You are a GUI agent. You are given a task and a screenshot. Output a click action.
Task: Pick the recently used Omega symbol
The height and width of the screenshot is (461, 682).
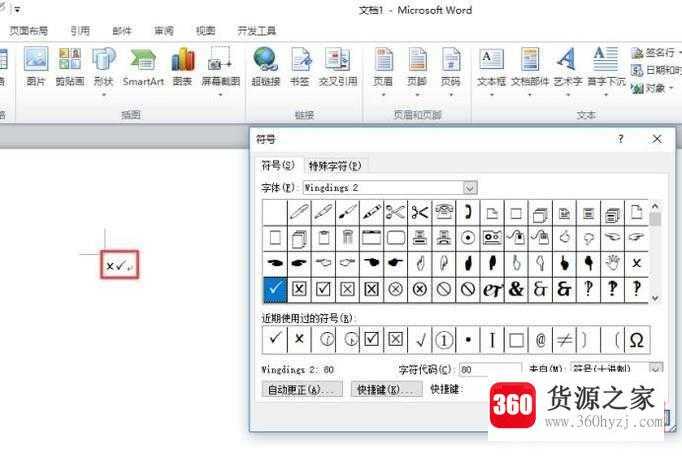[637, 340]
